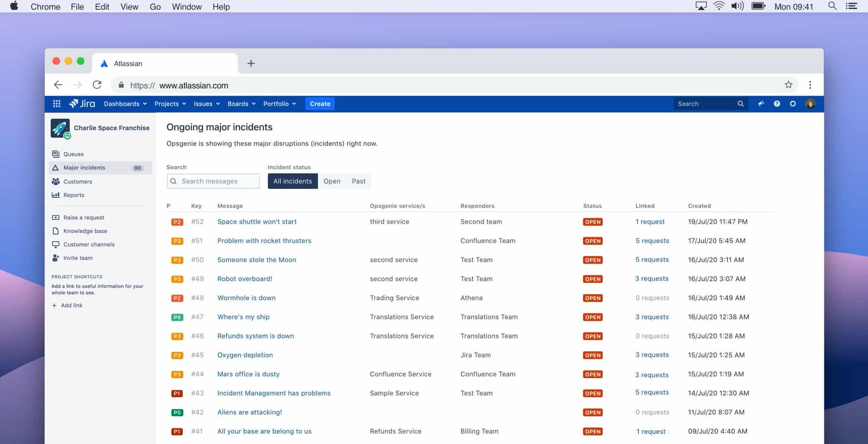This screenshot has width=868, height=444.
Task: Click the P4 priority badge for issue #47
Action: click(x=177, y=317)
